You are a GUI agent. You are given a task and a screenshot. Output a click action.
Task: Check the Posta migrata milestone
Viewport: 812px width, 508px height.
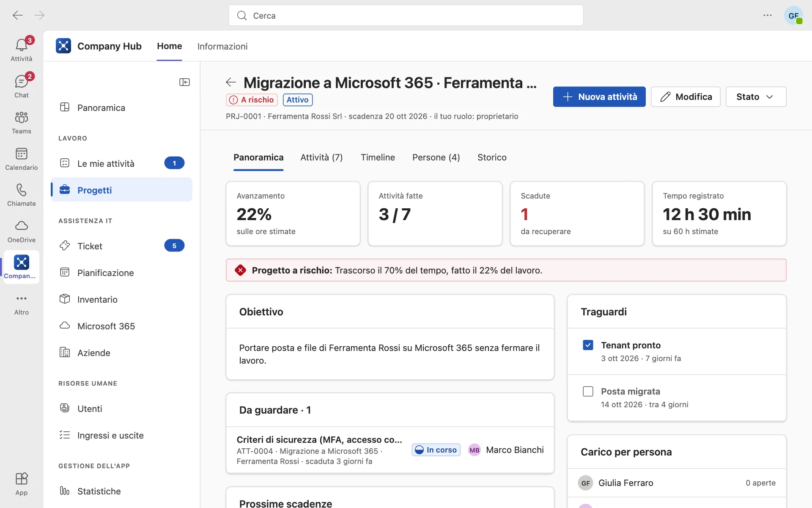click(x=588, y=391)
